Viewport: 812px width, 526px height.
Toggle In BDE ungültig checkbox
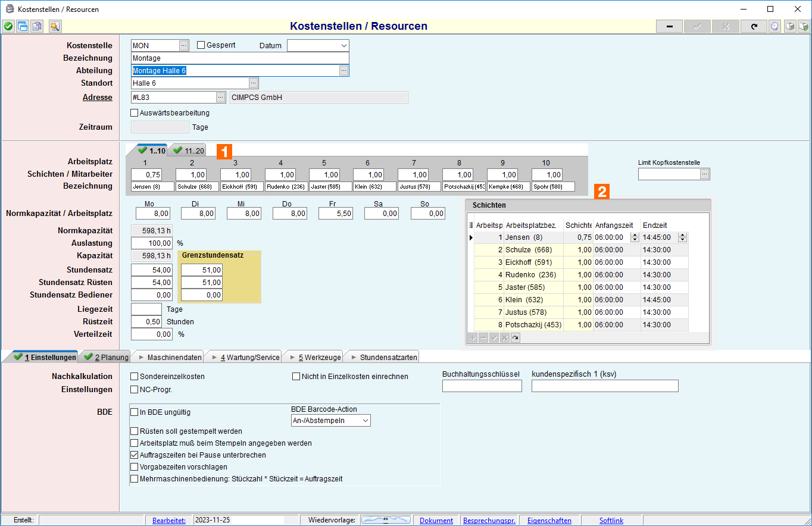134,412
